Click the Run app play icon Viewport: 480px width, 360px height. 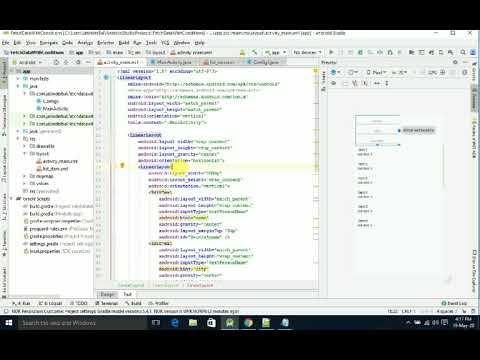[331, 52]
